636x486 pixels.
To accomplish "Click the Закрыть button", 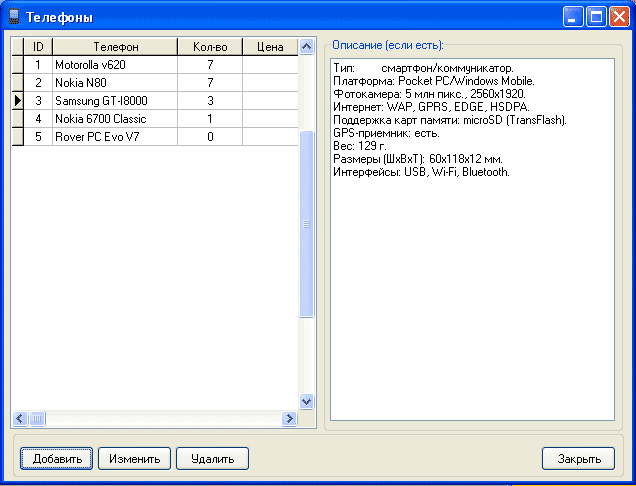I will pyautogui.click(x=578, y=458).
